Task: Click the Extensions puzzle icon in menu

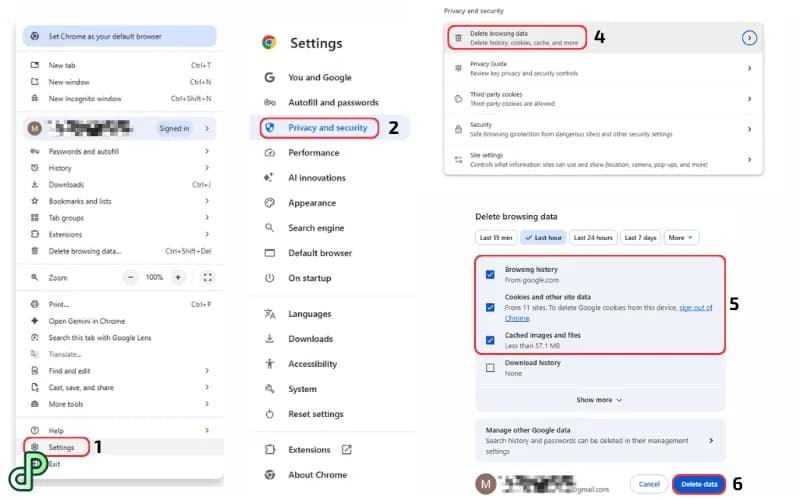Action: point(35,234)
